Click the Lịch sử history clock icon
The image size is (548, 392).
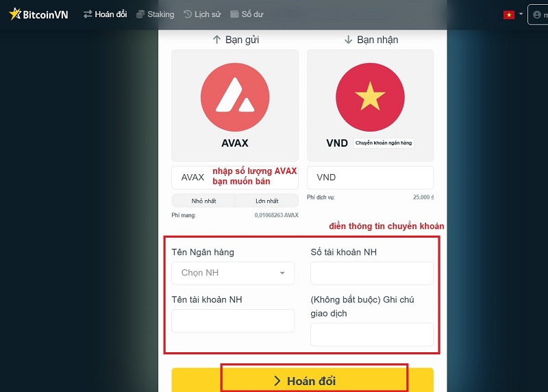[188, 14]
